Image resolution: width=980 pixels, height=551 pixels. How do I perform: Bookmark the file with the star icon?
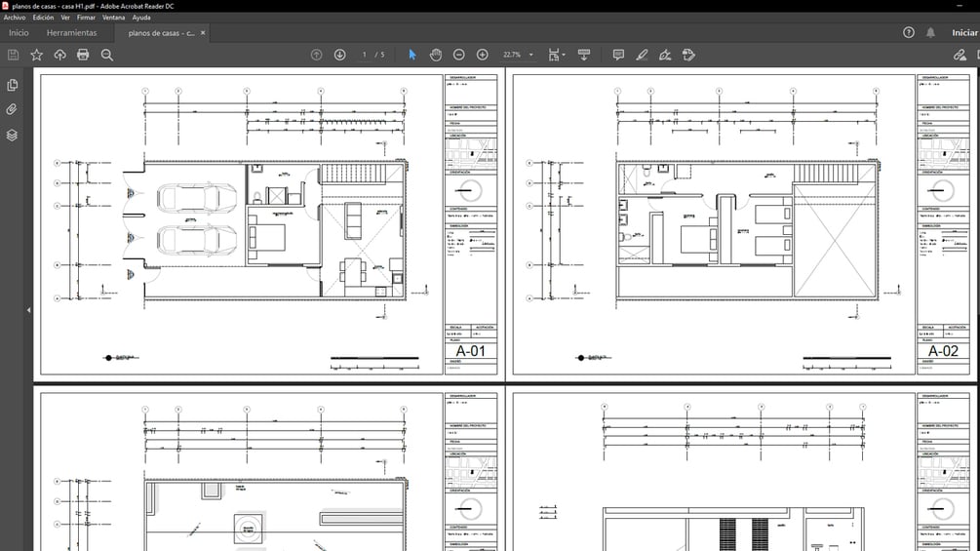click(37, 55)
